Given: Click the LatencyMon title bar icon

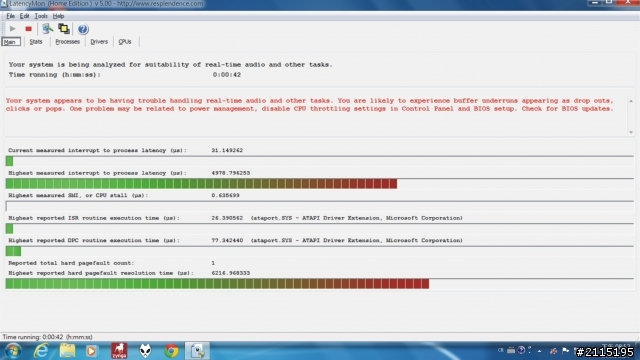Looking at the screenshot, I should pos(4,4).
